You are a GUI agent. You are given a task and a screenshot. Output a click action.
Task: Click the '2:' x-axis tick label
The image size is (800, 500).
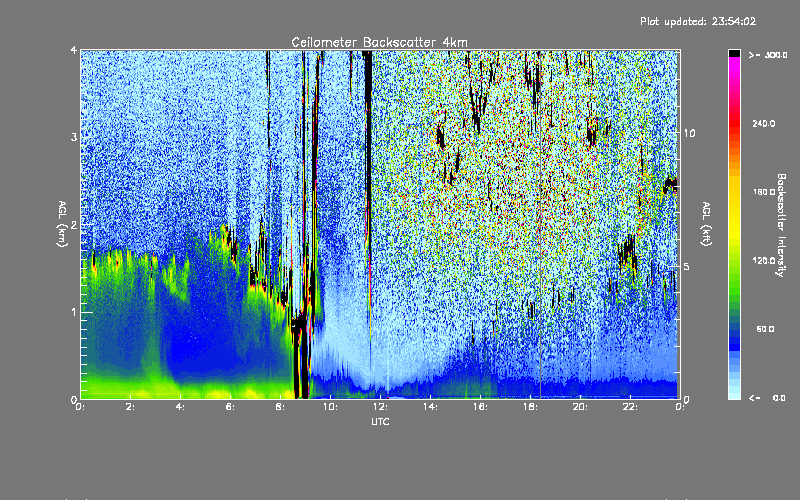pos(130,407)
